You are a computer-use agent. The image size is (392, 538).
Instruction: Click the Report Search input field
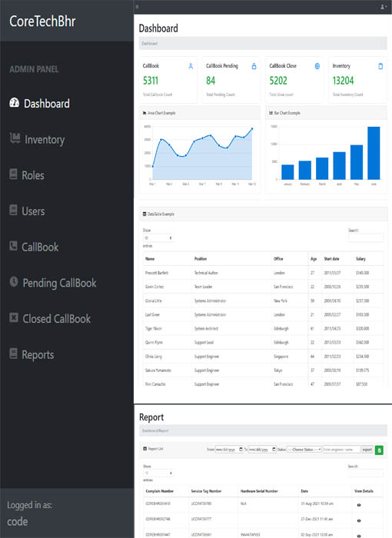366,473
